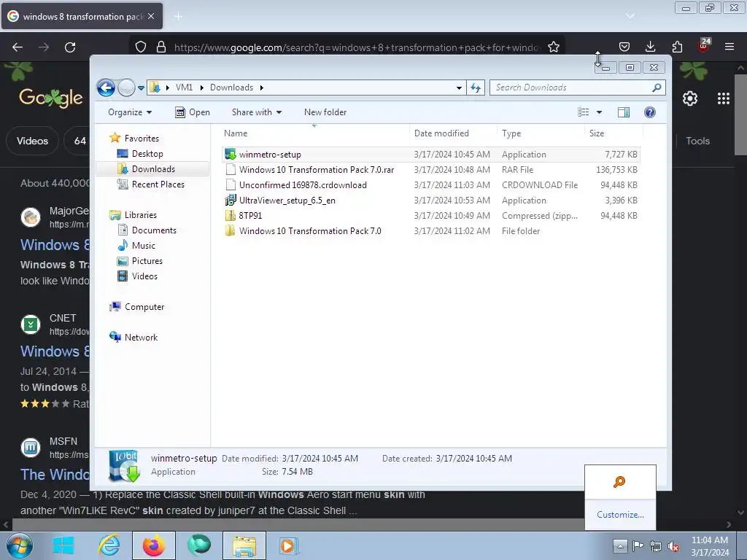
Task: Change view using the view icon
Action: tap(584, 112)
